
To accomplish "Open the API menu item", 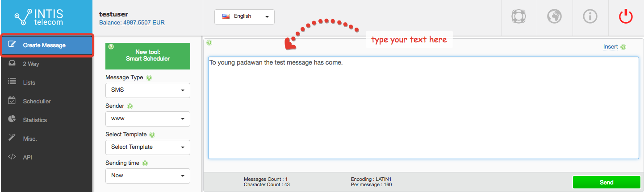I will click(46, 157).
